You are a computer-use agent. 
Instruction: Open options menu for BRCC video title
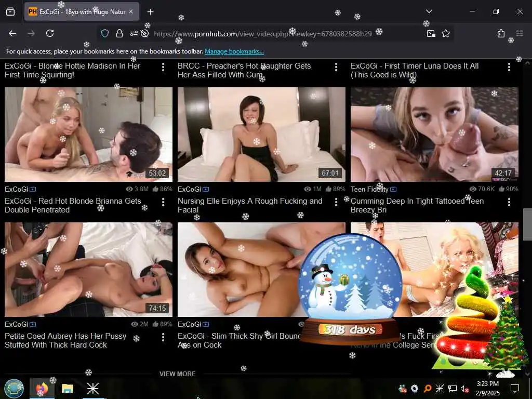click(336, 67)
